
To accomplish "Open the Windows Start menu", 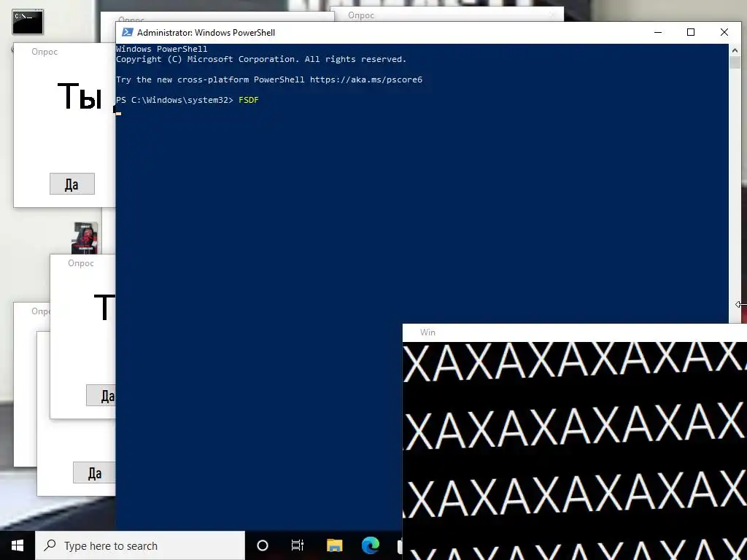I will click(x=18, y=545).
